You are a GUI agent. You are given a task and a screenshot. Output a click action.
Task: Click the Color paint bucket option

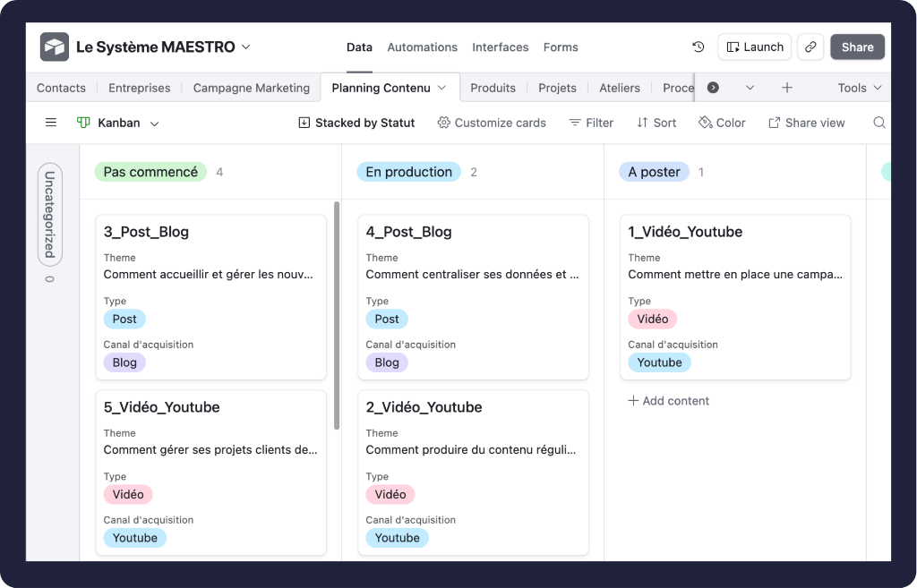click(721, 123)
